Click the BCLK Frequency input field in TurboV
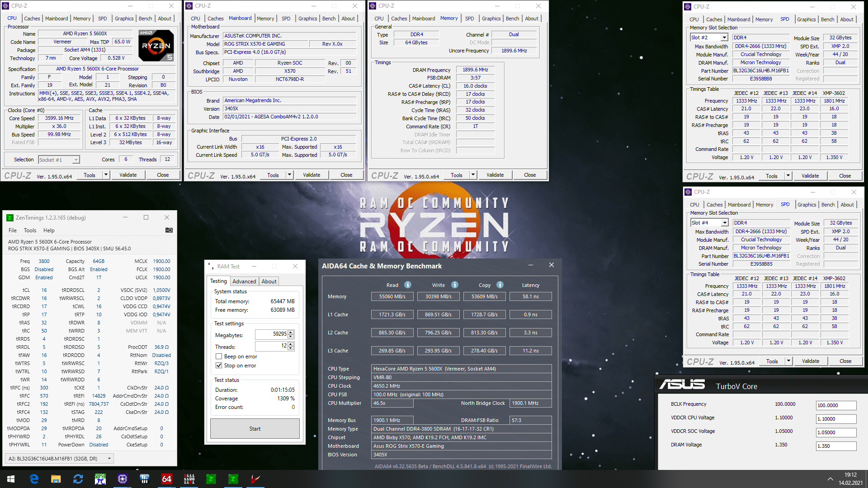868x488 pixels. (836, 405)
